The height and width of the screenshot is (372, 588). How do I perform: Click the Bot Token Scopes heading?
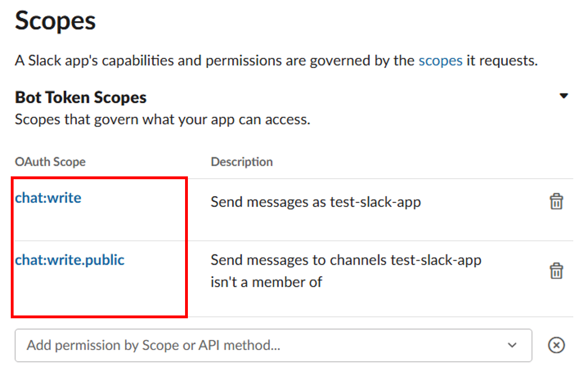point(80,97)
